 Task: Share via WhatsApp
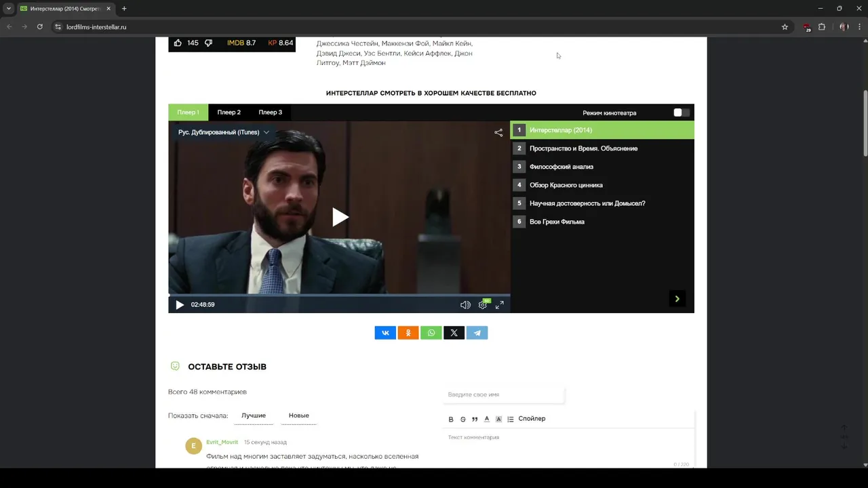coord(431,333)
